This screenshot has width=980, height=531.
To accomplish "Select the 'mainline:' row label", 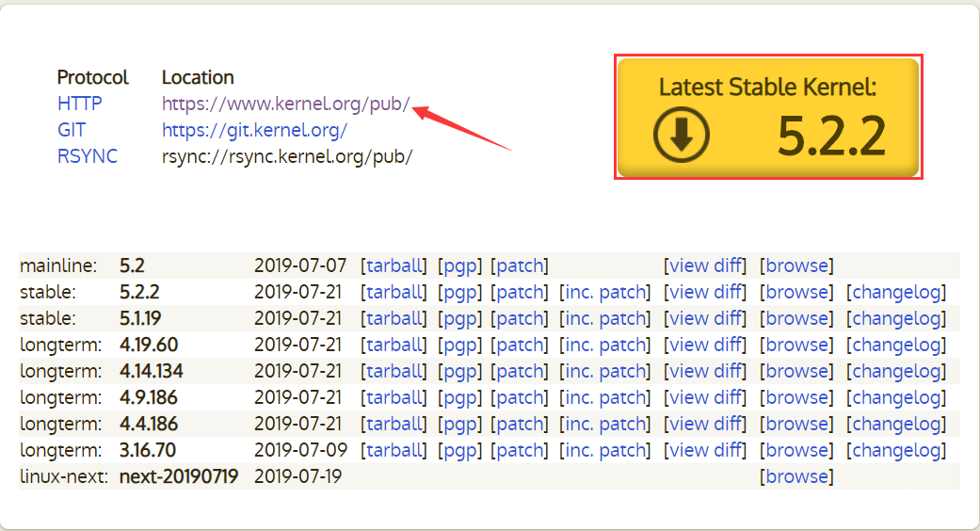I will (x=58, y=265).
